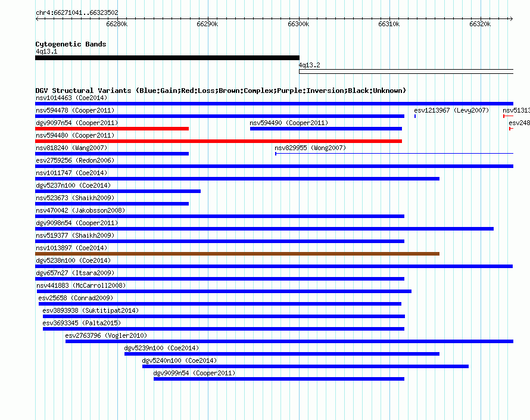This screenshot has width=530, height=420.
Task: Open variant nsv818240 (Wang2007) label
Action: (71, 148)
